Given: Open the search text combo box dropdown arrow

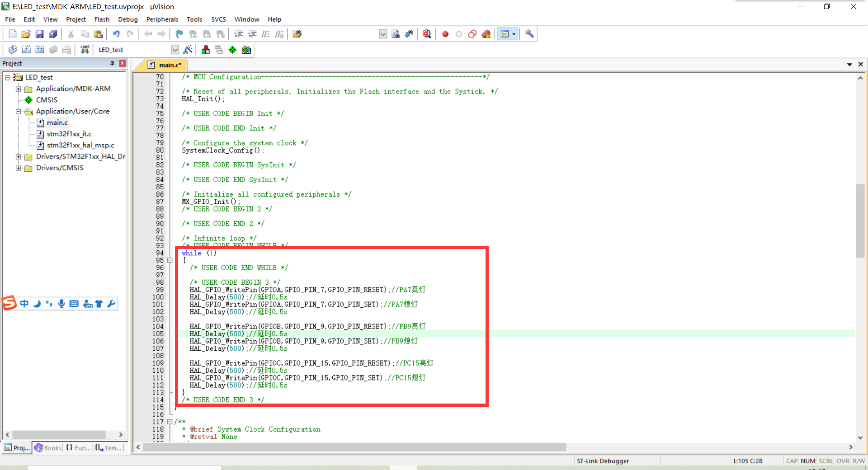Looking at the screenshot, I should pyautogui.click(x=383, y=34).
